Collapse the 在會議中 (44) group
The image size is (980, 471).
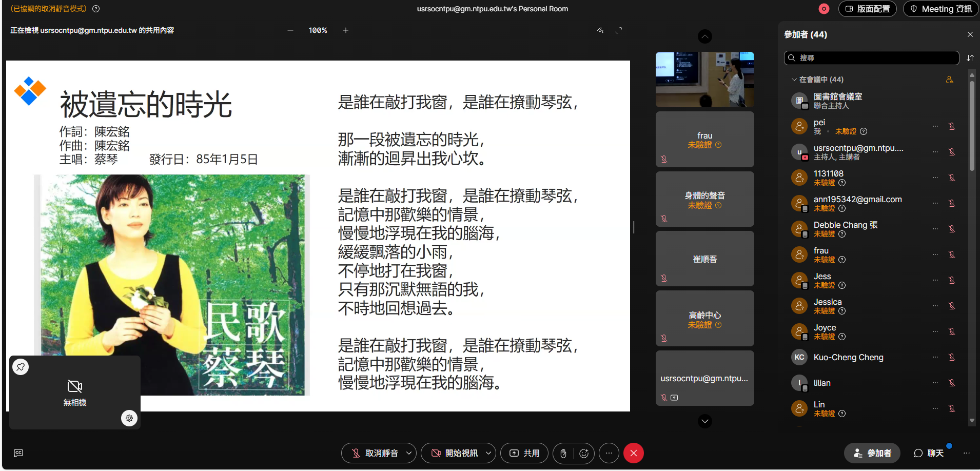point(794,80)
